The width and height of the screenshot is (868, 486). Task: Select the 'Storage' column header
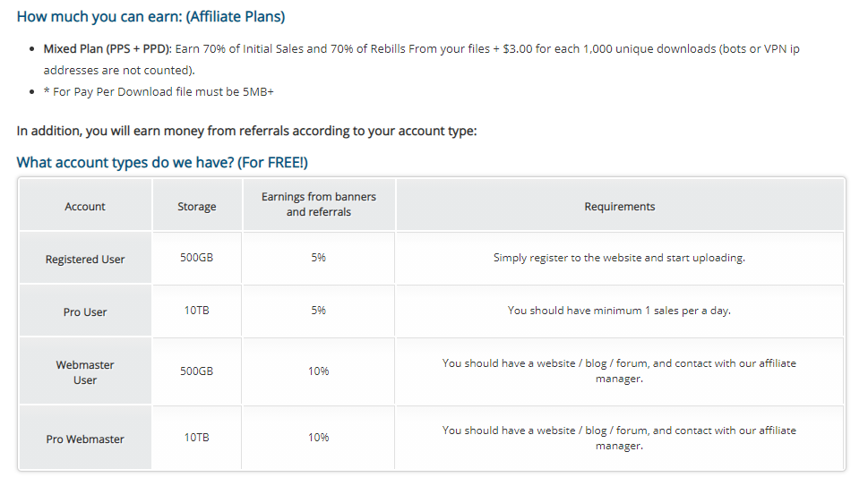[x=196, y=207]
